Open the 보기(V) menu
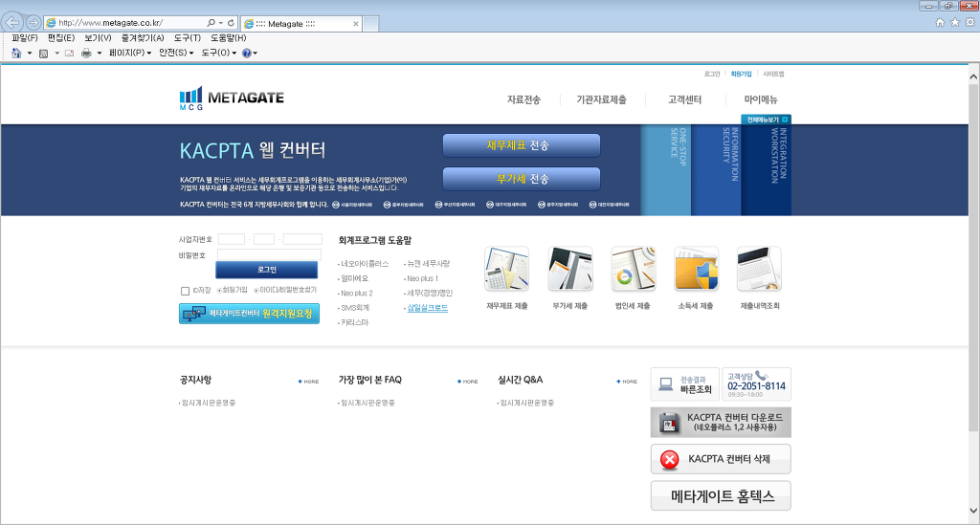This screenshot has width=980, height=525. pyautogui.click(x=98, y=38)
